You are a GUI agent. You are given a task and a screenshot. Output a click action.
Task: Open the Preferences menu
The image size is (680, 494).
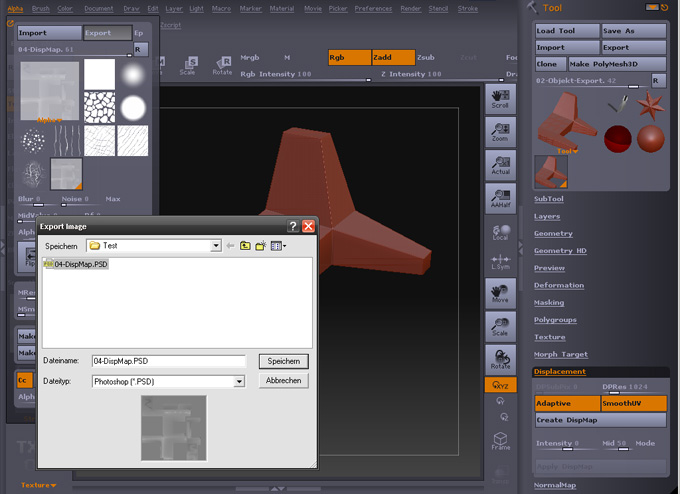pos(373,8)
